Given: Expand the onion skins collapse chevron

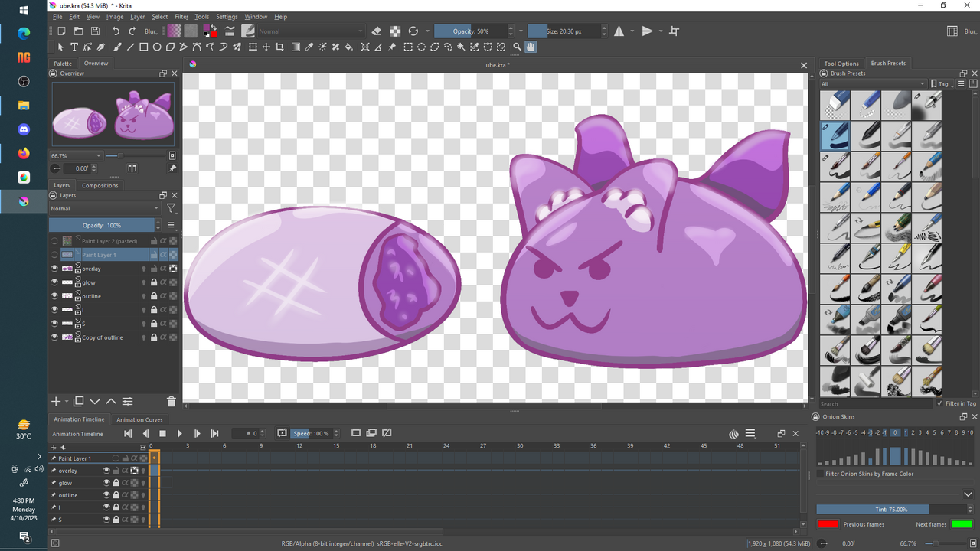Looking at the screenshot, I should click(x=968, y=495).
